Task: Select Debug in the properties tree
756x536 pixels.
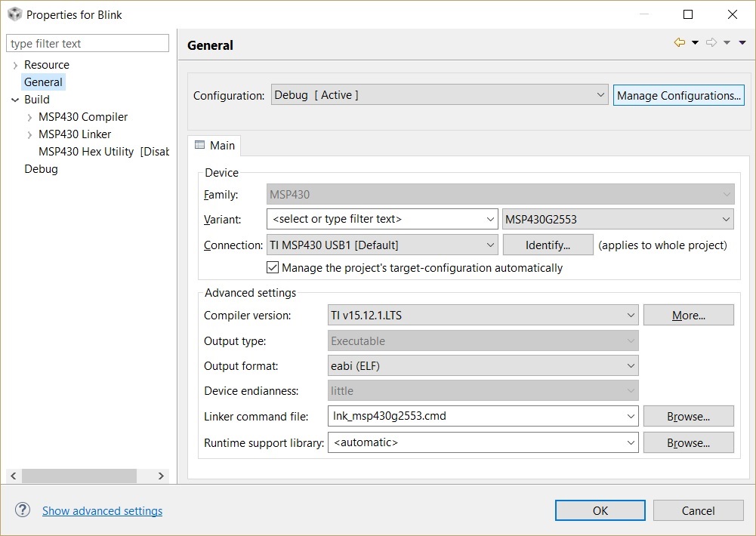Action: [x=41, y=169]
